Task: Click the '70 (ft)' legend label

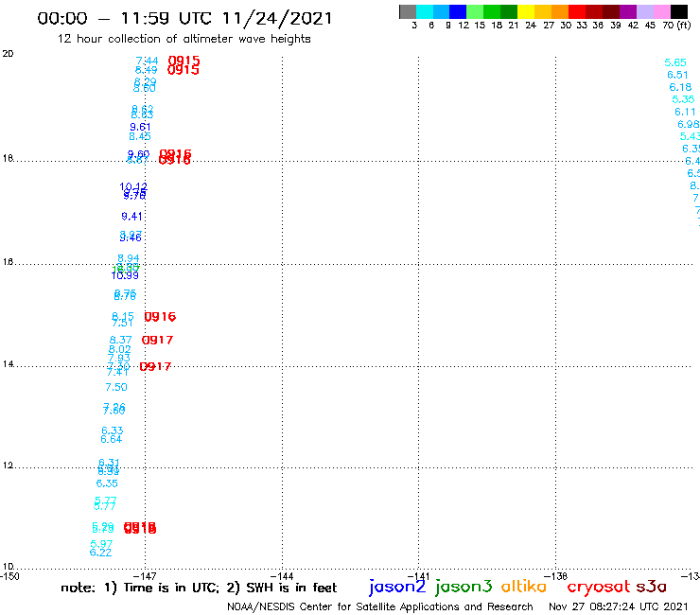Action: click(676, 25)
